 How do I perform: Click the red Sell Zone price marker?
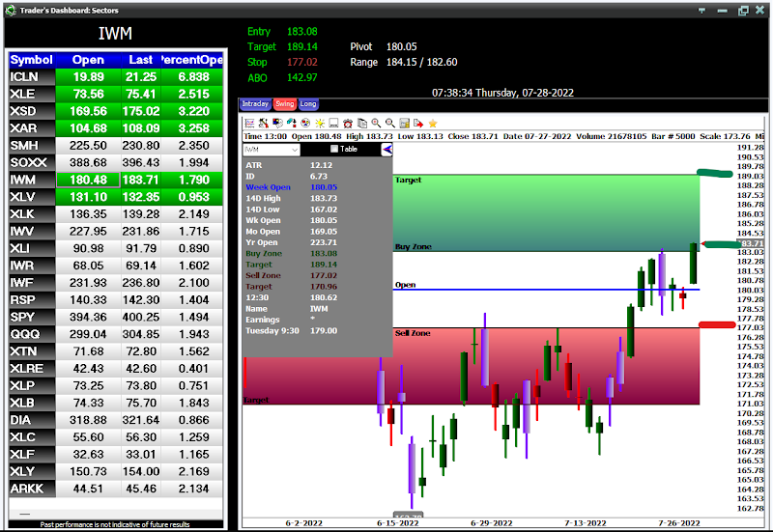point(716,324)
